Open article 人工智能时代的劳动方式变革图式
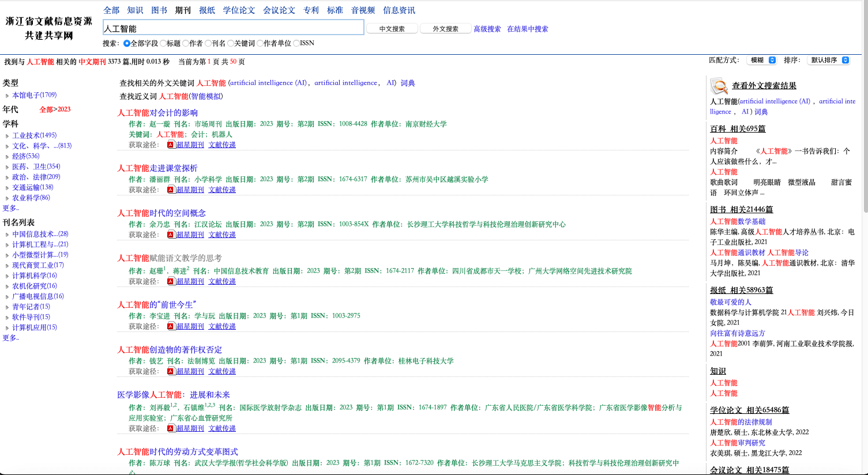This screenshot has height=475, width=868. [178, 451]
